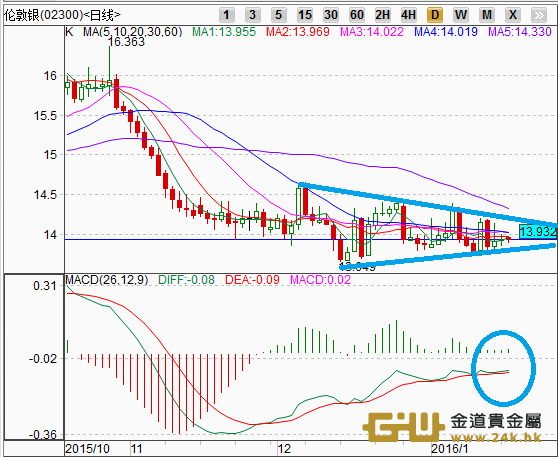This screenshot has height=457, width=558.
Task: Select the 3-minute timeframe button
Action: (x=252, y=15)
